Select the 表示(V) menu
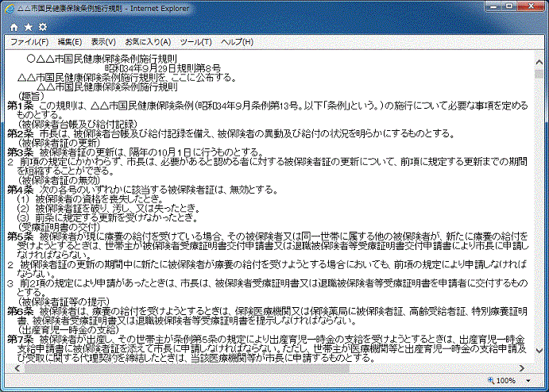549x392 pixels. 103,41
